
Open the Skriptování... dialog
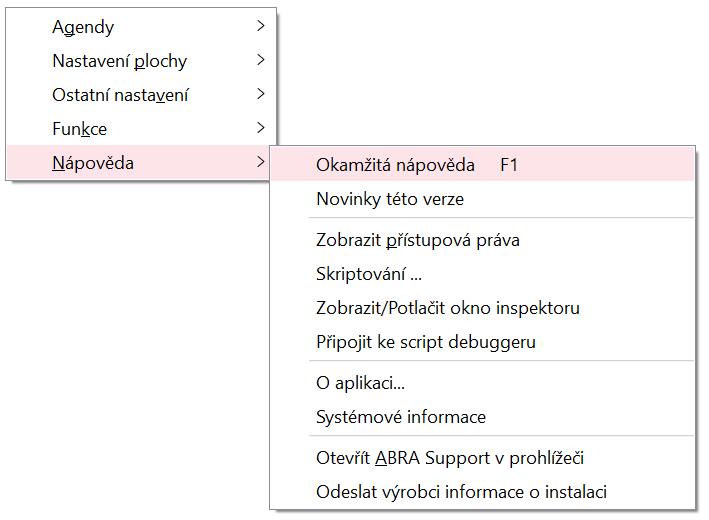click(369, 274)
